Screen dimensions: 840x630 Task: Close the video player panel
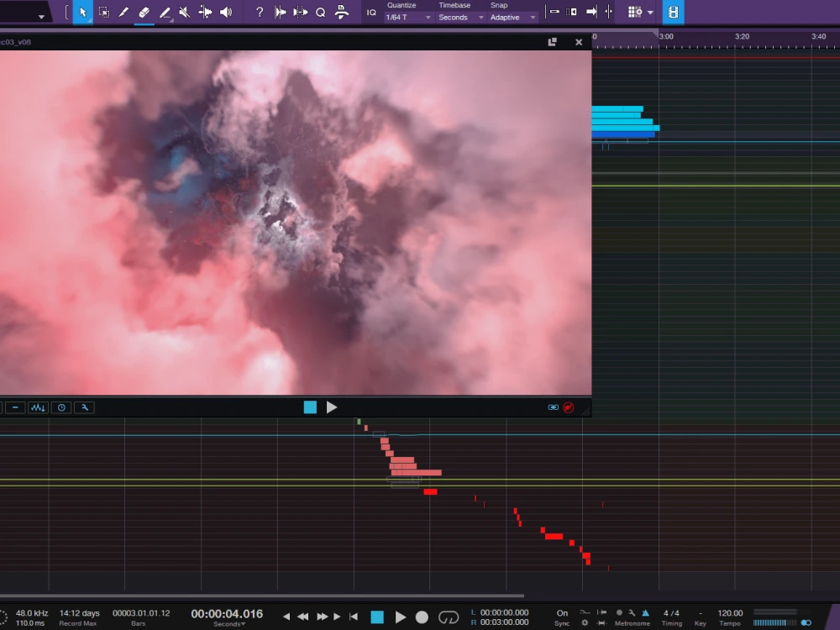tap(579, 42)
